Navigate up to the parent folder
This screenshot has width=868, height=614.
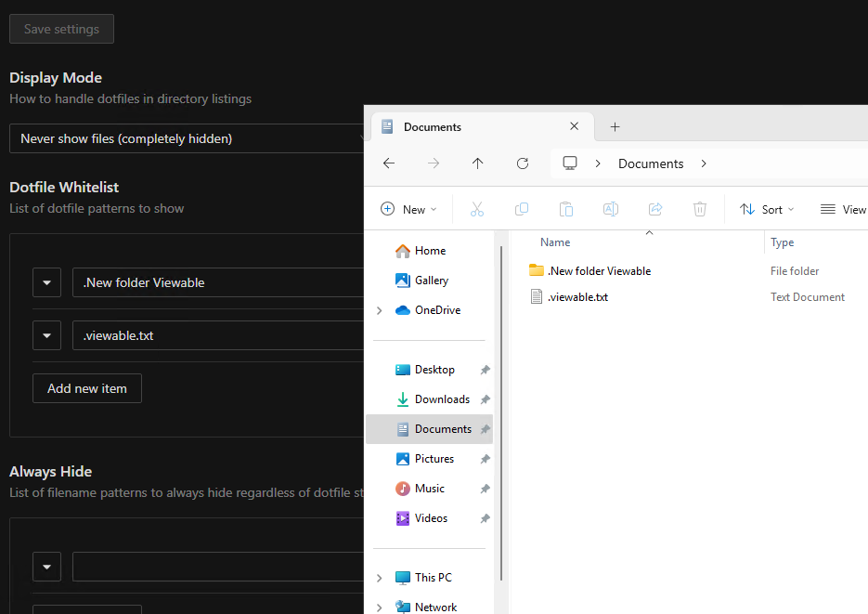[477, 163]
